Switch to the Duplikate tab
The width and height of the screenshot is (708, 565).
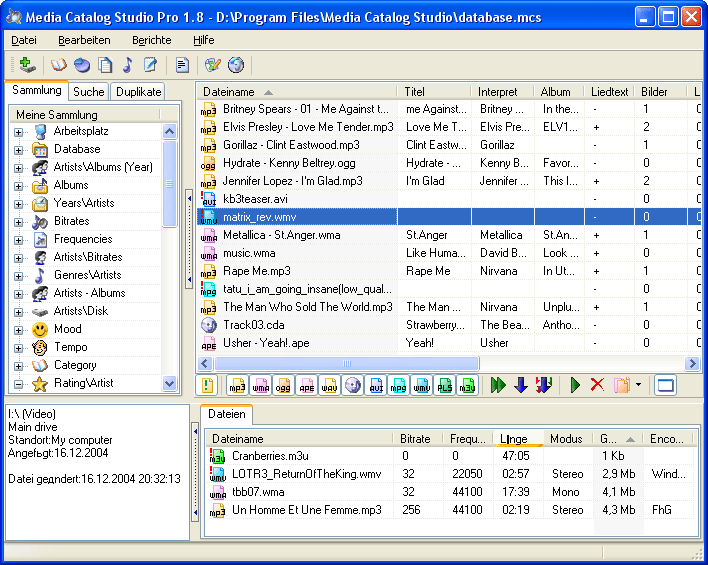pos(138,92)
